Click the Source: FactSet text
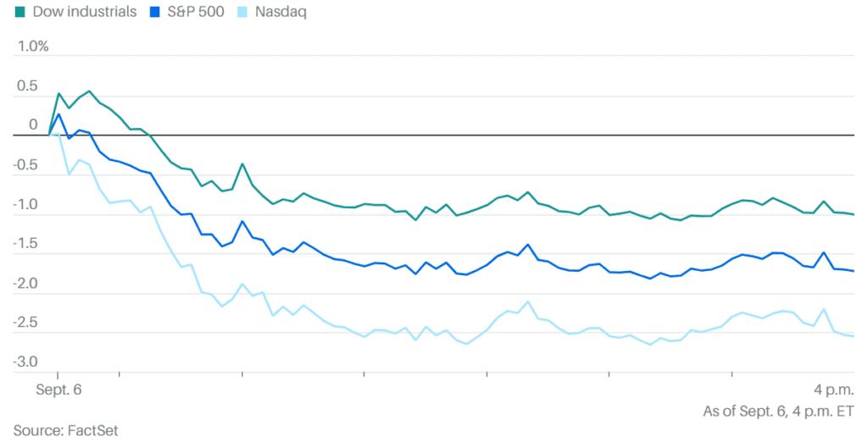This screenshot has width=868, height=442. [65, 430]
